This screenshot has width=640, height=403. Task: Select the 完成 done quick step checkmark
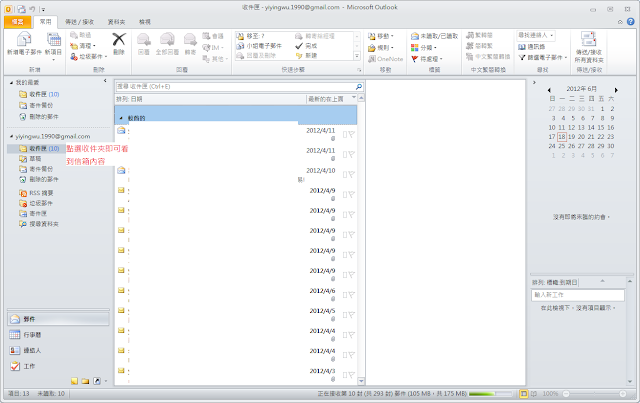[x=299, y=46]
